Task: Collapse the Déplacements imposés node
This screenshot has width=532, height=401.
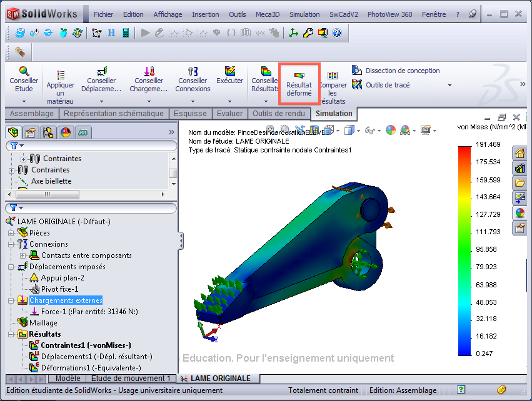Action: click(11, 267)
